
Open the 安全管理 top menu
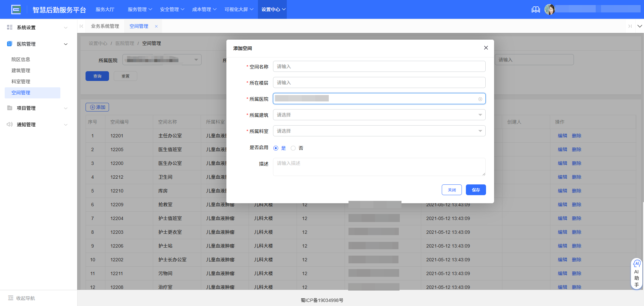click(x=172, y=9)
